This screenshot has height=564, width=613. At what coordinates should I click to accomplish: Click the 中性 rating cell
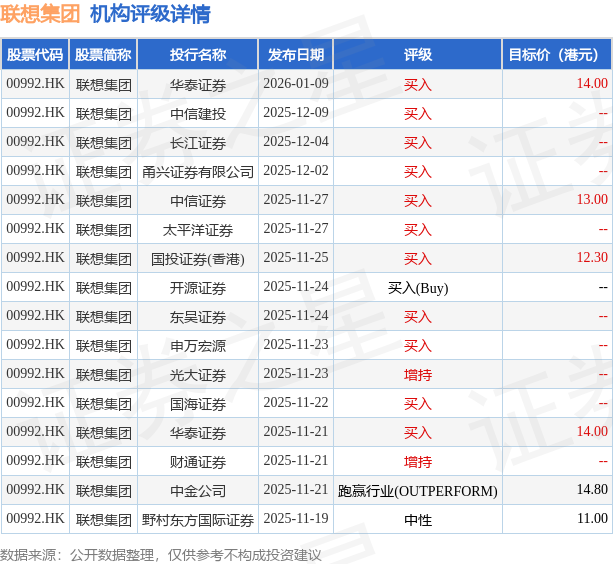pos(418,519)
